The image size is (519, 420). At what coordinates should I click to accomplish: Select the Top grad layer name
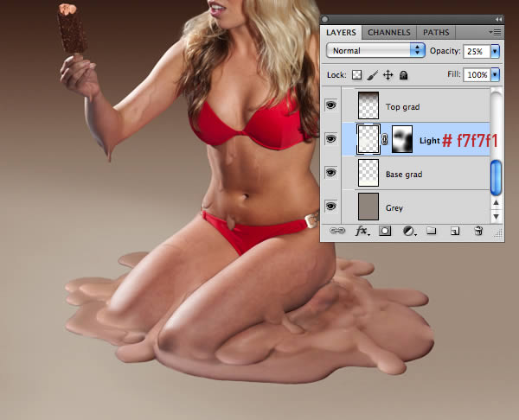pos(402,107)
